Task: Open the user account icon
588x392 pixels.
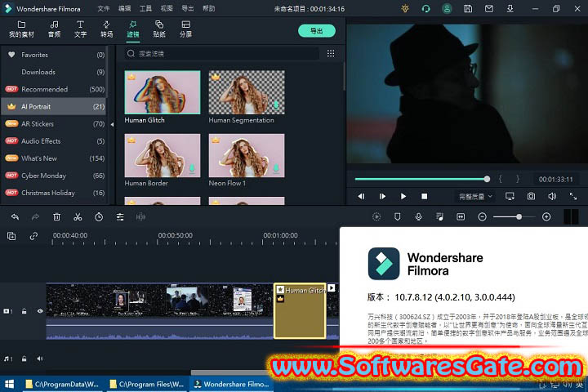Action: (x=447, y=8)
